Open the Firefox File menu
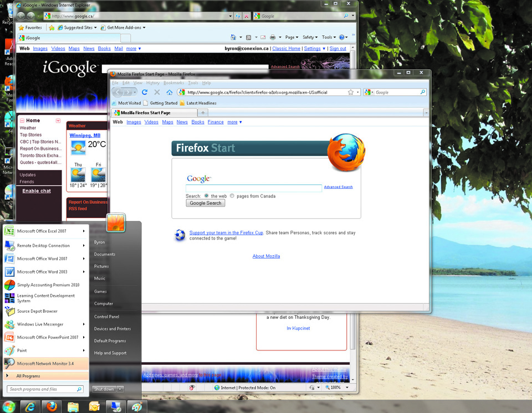 point(115,82)
